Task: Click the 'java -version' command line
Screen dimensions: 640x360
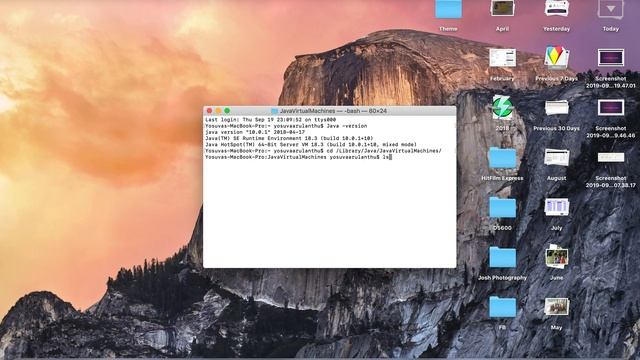Action: 286,126
